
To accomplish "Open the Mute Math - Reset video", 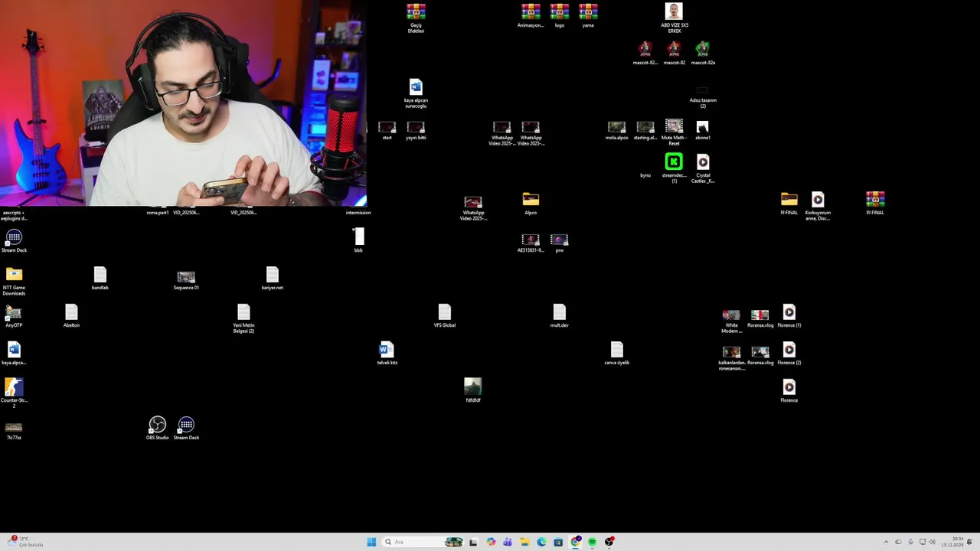I will click(x=674, y=126).
